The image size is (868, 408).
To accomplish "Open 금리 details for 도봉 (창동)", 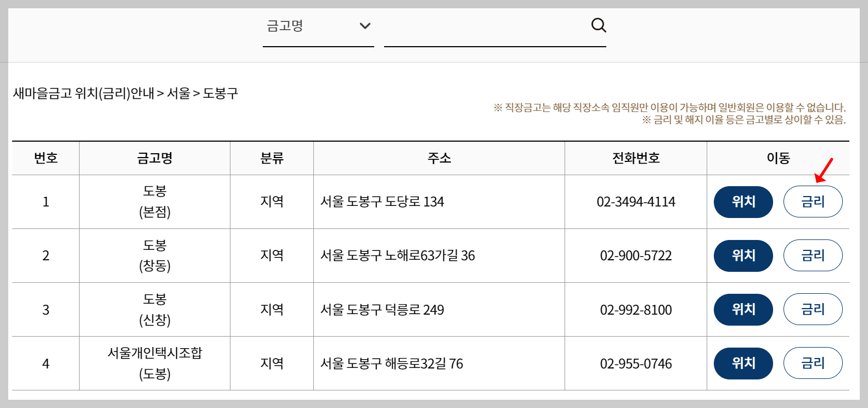I will pos(813,255).
